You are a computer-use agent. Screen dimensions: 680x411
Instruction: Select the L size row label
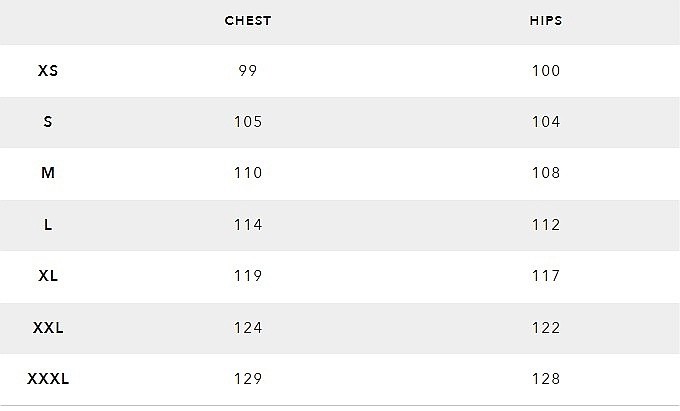pos(48,225)
